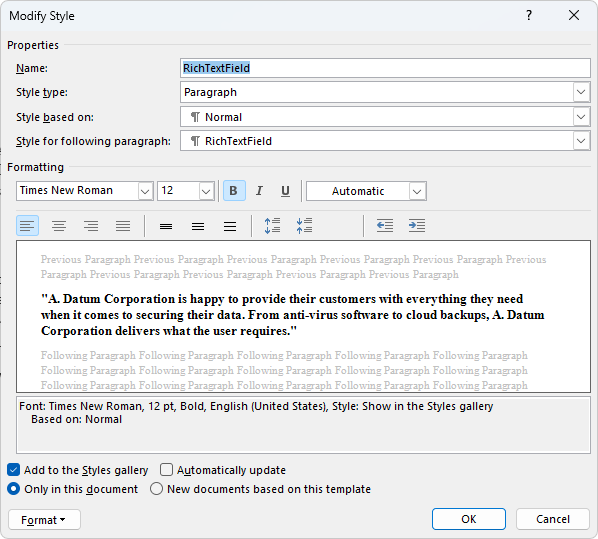This screenshot has height=539, width=598.
Task: Click the 'Style for following paragraph:' label
Action: (x=93, y=141)
